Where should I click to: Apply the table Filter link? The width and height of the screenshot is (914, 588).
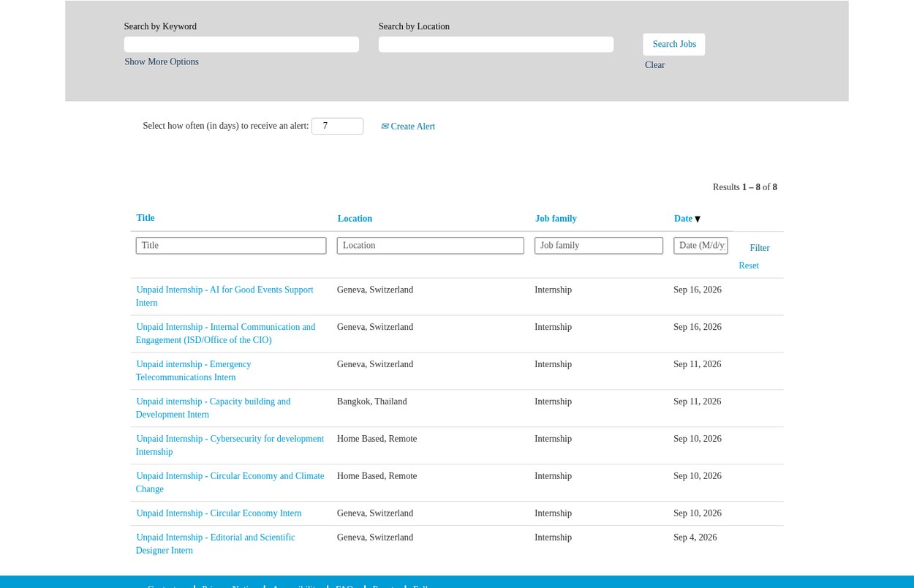tap(760, 248)
